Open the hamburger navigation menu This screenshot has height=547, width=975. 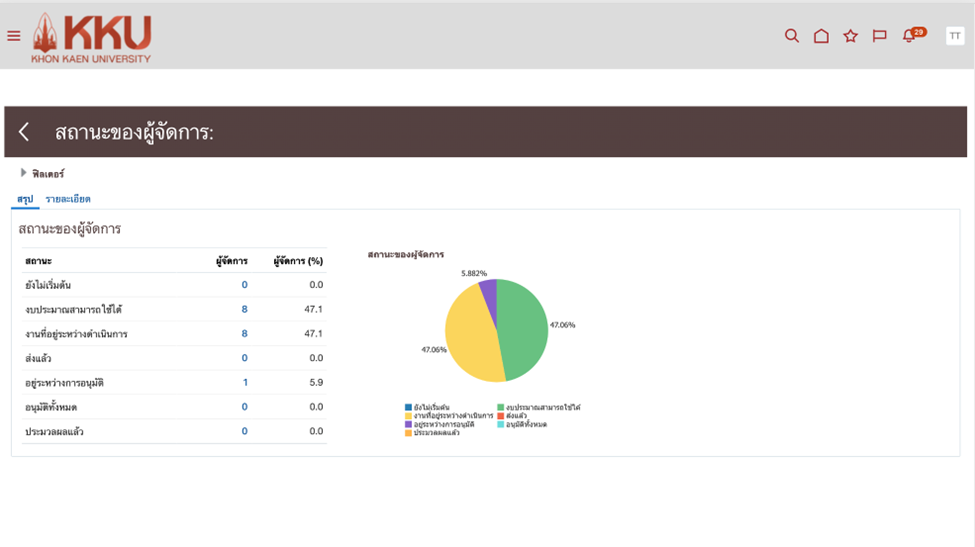click(x=13, y=36)
